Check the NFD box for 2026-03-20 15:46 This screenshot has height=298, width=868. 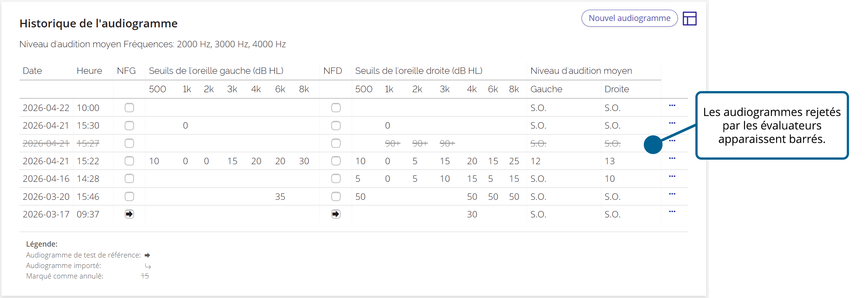[x=336, y=196]
